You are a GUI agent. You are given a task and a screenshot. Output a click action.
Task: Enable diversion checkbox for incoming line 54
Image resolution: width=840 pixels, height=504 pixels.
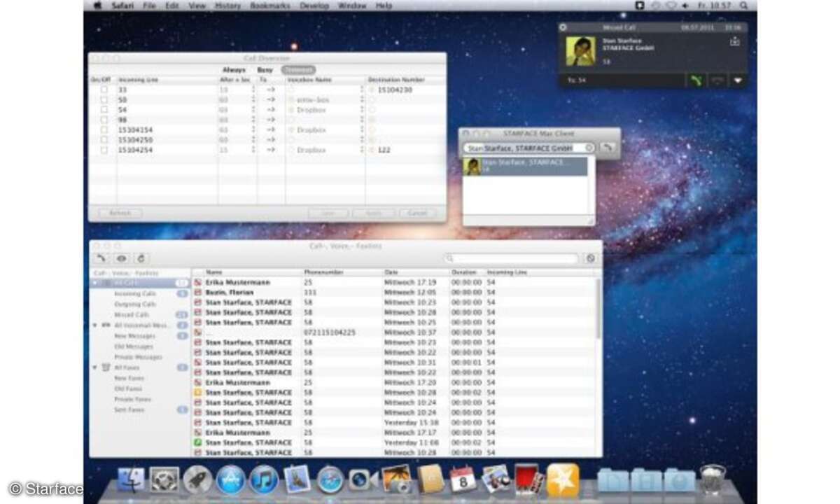pyautogui.click(x=104, y=110)
